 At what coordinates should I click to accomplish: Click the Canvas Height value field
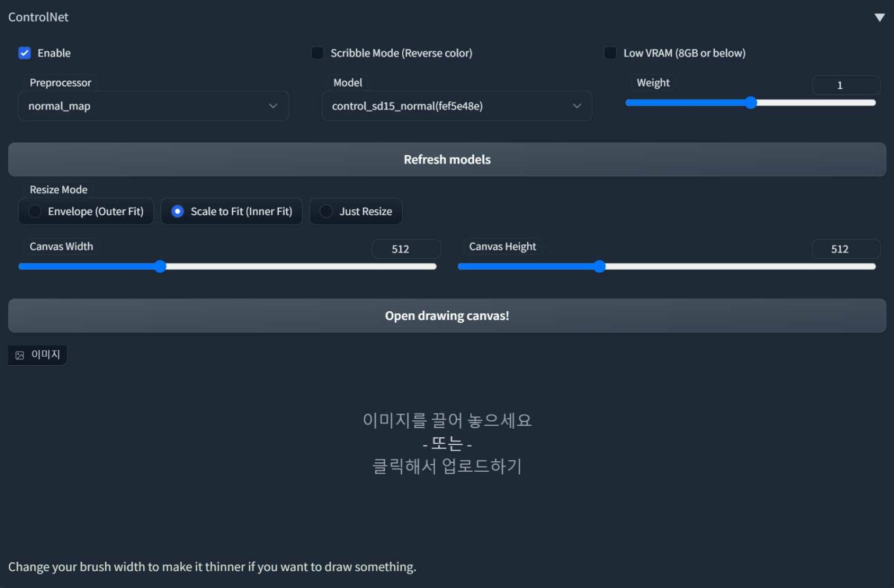point(846,249)
